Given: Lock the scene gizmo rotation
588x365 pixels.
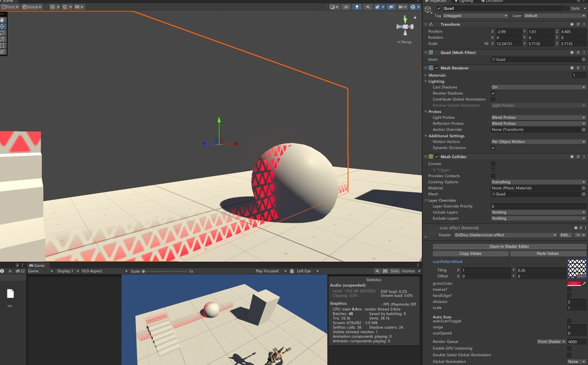Looking at the screenshot, I should [x=415, y=17].
